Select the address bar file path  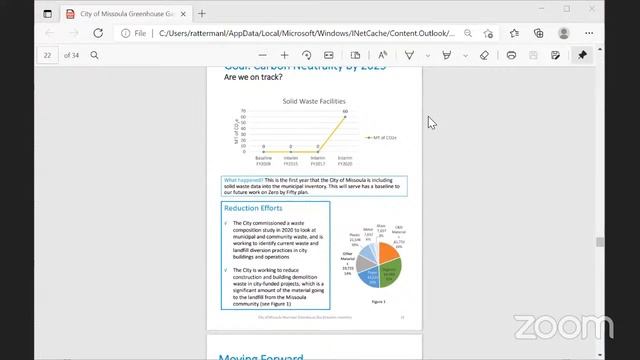306,33
